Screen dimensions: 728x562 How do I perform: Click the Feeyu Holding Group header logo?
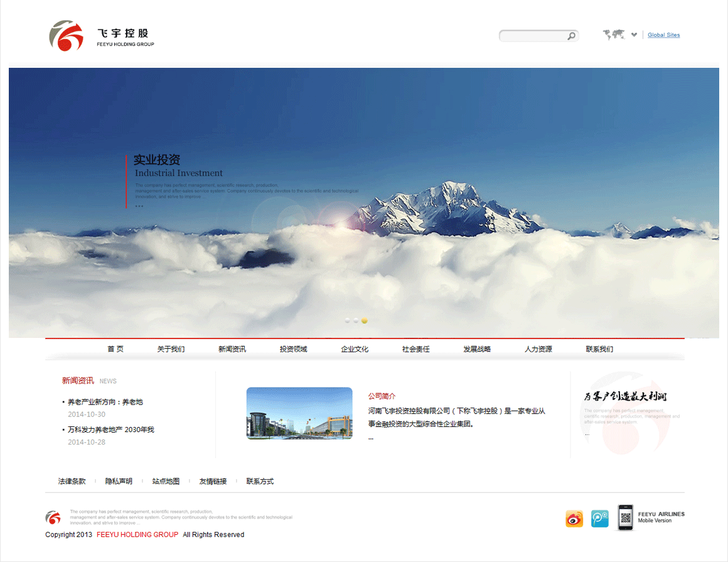pyautogui.click(x=101, y=36)
